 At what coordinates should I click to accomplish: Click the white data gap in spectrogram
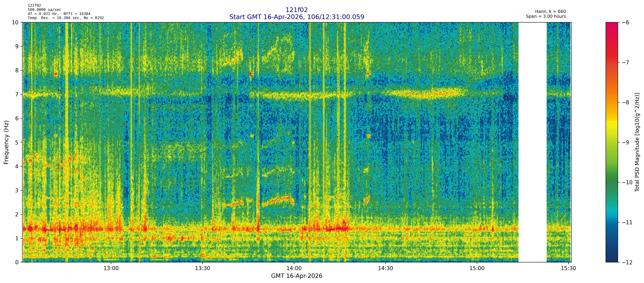click(x=532, y=142)
